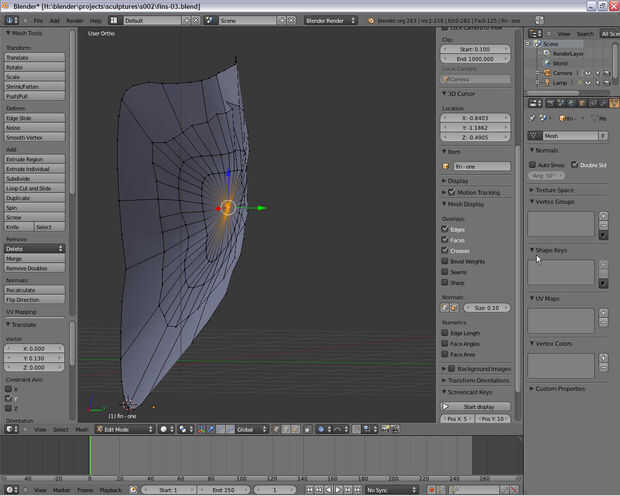The image size is (620, 496).
Task: Click the Remove Doubles button
Action: [35, 269]
